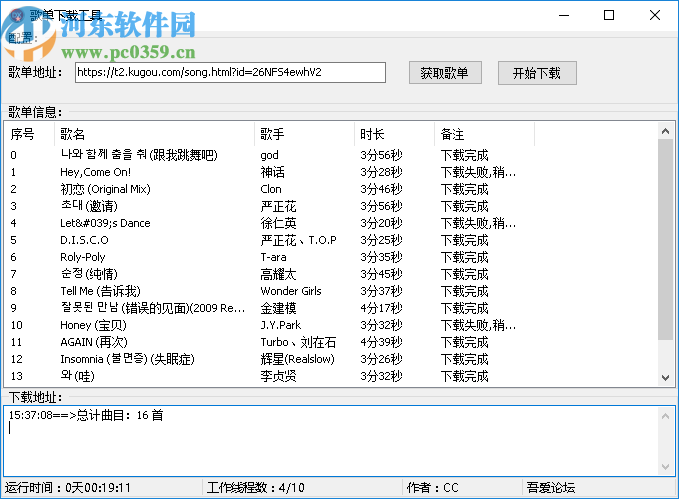Select the song '초대 (邀请)'
679x499 pixels.
[x=89, y=206]
